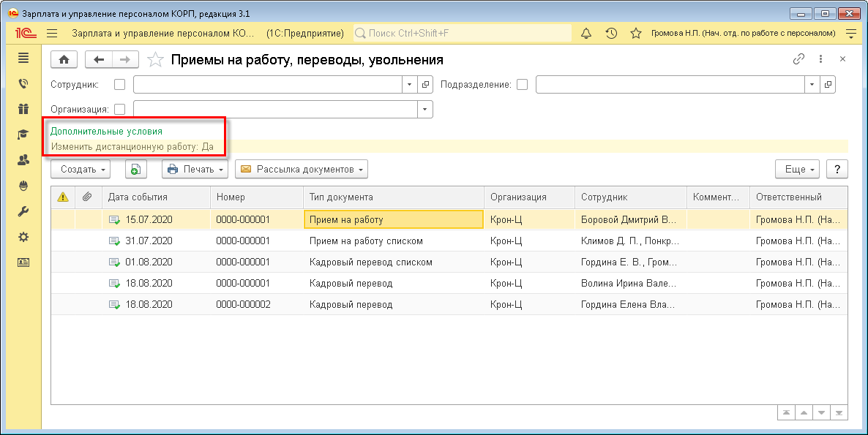868x435 pixels.
Task: Enable the Сотрудник filter checkbox
Action: pos(120,85)
